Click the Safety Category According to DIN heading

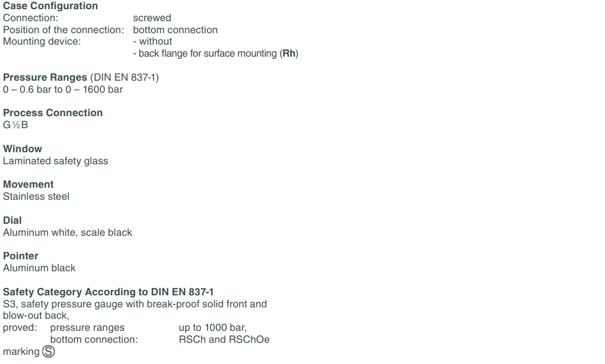click(108, 292)
